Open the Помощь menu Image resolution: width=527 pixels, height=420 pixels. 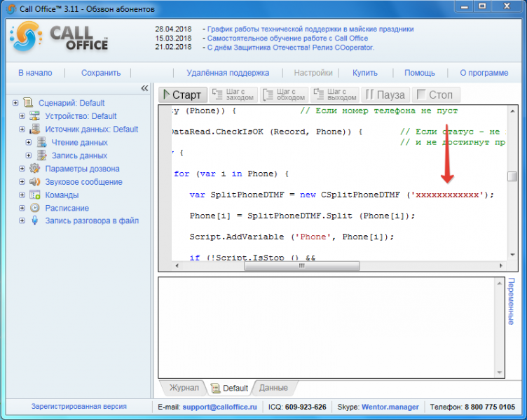[x=420, y=73]
